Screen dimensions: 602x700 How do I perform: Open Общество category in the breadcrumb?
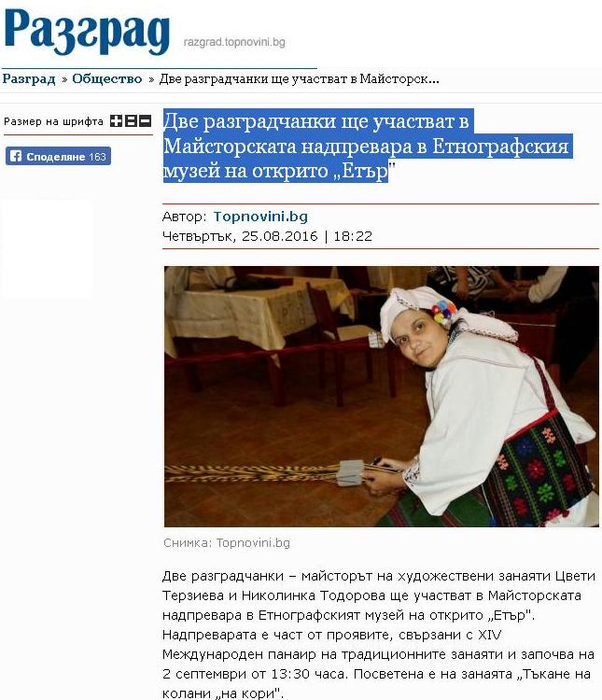pos(107,79)
